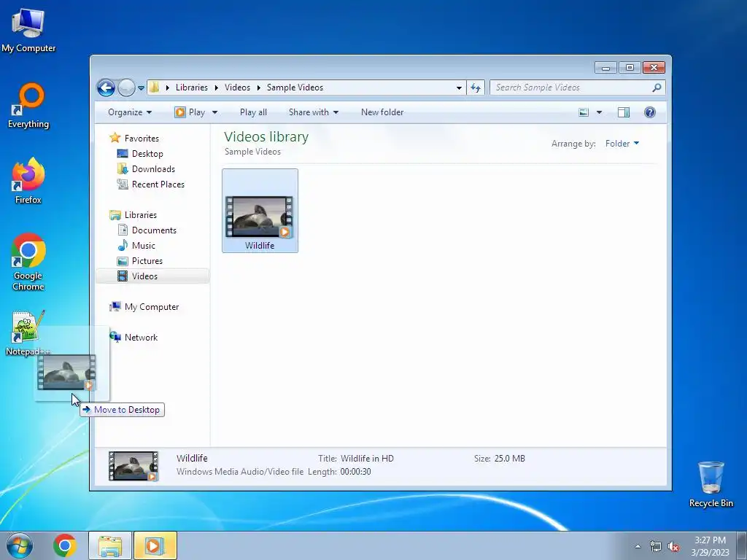Open the Recycle Bin
747x560 pixels.
(x=711, y=484)
